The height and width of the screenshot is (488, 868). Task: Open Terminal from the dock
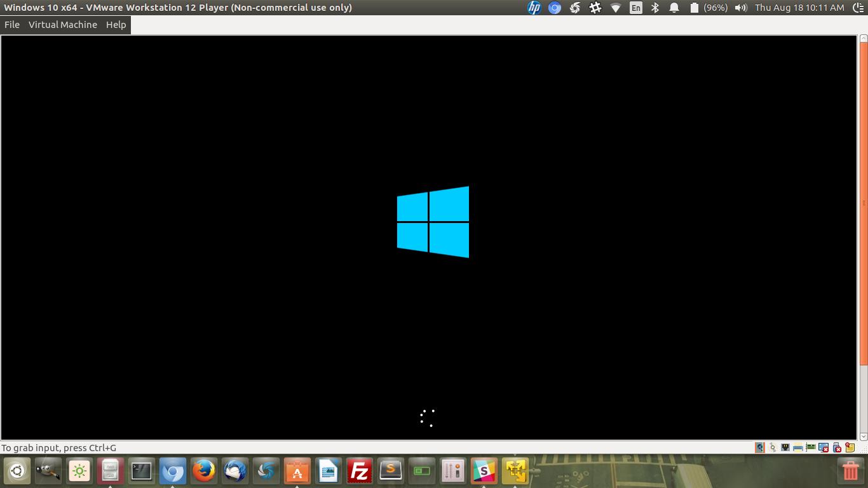(142, 471)
